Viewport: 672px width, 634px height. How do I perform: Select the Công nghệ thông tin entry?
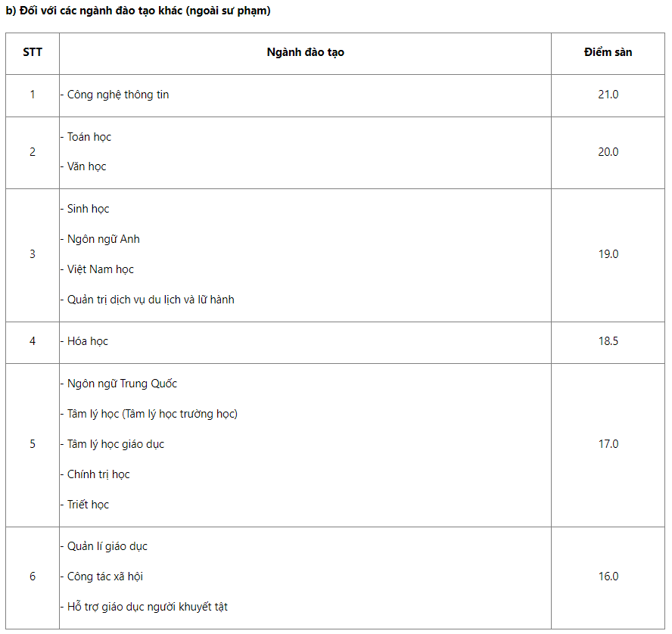[x=118, y=95]
